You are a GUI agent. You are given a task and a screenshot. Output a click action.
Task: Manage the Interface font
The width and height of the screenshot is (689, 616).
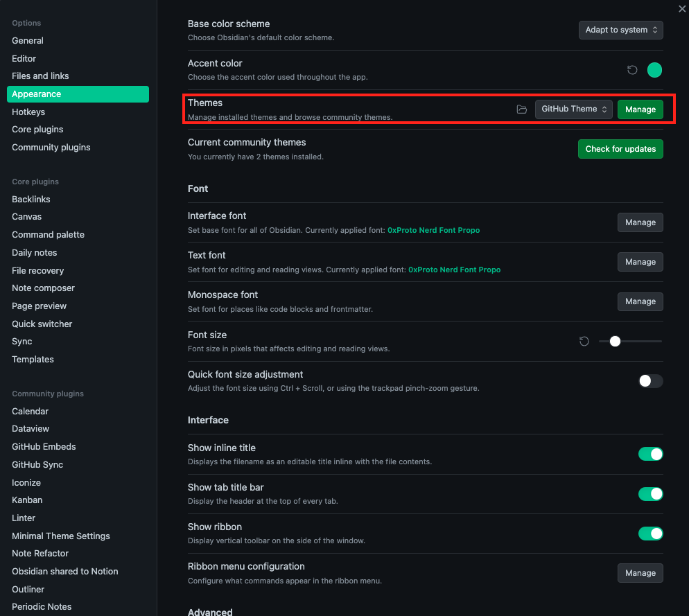click(x=640, y=222)
